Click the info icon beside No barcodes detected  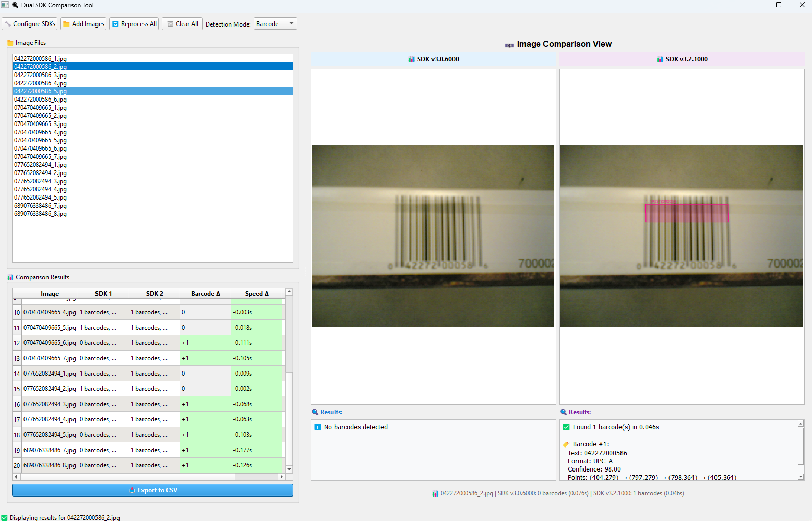[x=317, y=427]
